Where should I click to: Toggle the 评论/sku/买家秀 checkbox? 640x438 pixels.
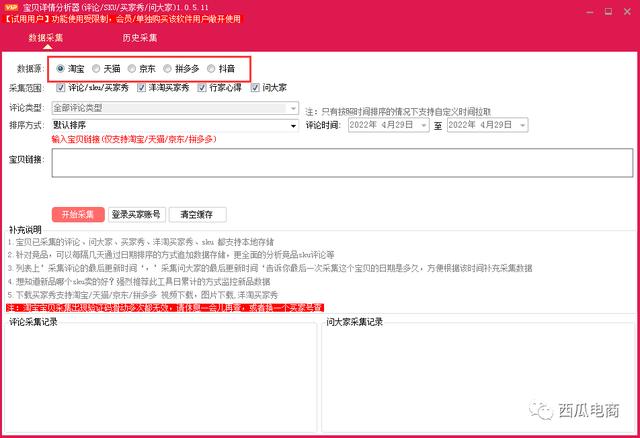[x=59, y=88]
